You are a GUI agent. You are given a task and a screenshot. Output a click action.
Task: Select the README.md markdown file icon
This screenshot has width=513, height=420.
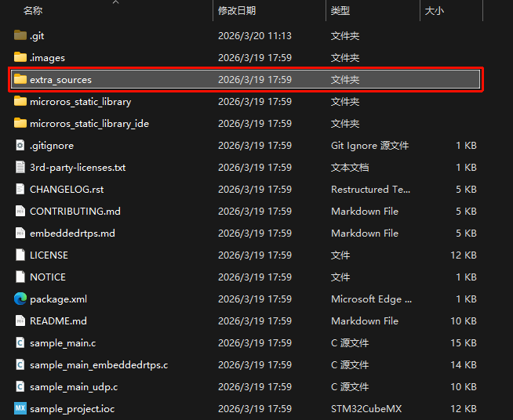pyautogui.click(x=20, y=320)
